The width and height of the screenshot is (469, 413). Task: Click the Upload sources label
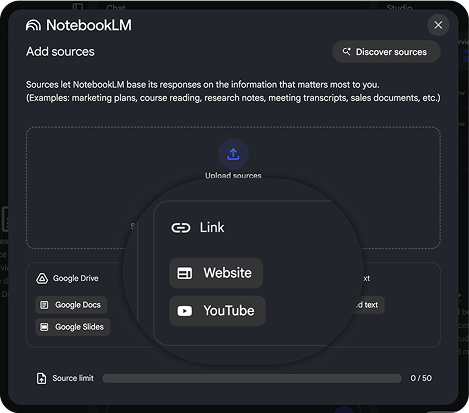coord(233,175)
